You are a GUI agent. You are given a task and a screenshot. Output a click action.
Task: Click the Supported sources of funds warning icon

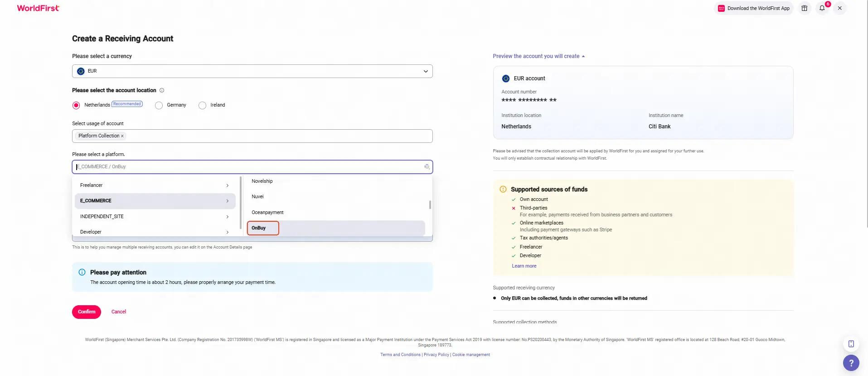pyautogui.click(x=503, y=189)
